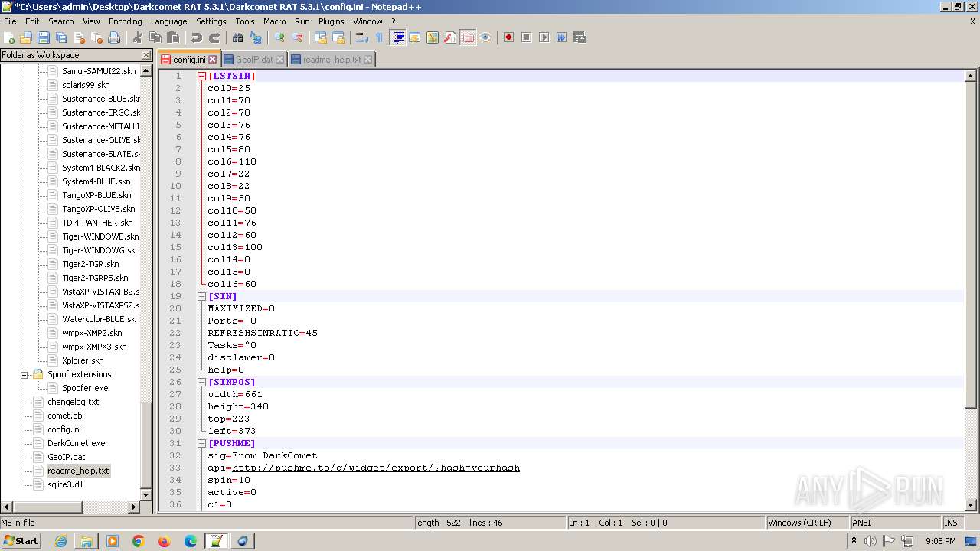Screen dimensions: 980x551
Task: Select changelog.txt in workspace tree
Action: [x=73, y=402]
